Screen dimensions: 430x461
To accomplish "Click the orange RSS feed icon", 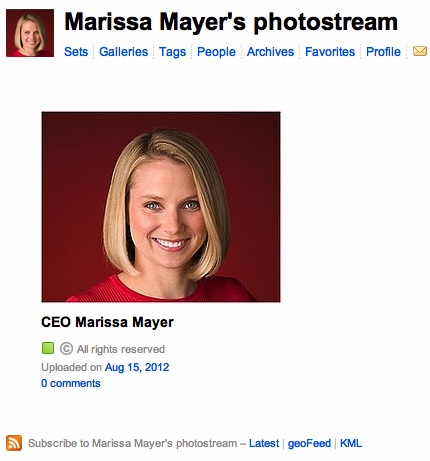I will pos(14,443).
